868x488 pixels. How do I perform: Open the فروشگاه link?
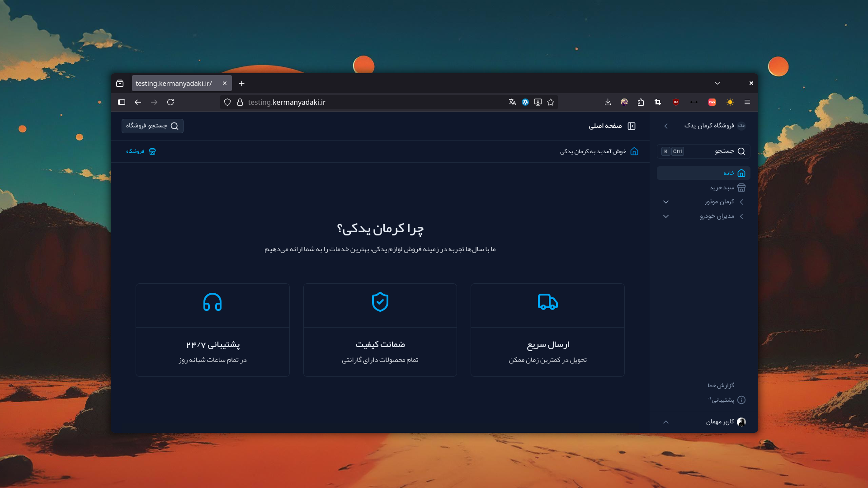point(140,151)
